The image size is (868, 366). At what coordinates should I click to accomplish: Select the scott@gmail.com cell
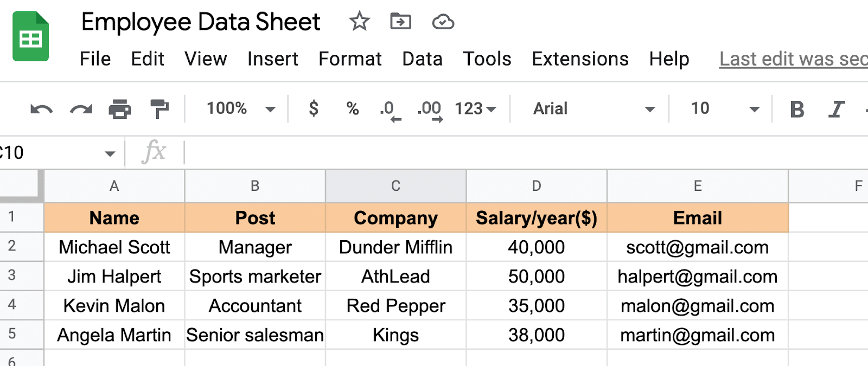(x=698, y=247)
